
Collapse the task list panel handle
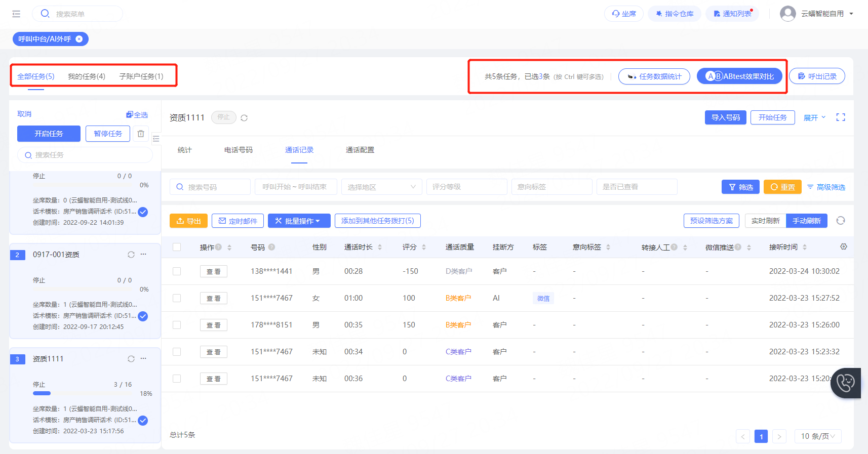[x=156, y=138]
